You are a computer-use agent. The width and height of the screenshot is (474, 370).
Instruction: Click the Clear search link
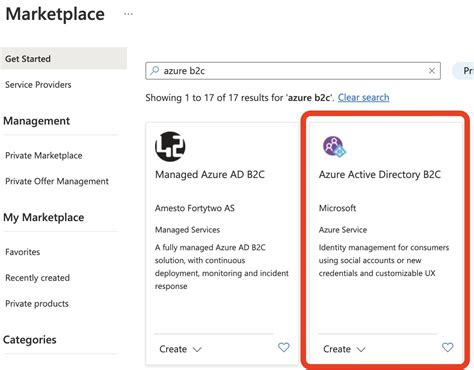(363, 97)
